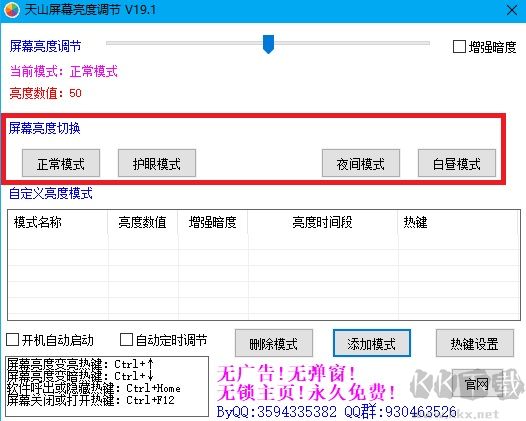Click the 删除模式 button
526x421 pixels.
(274, 343)
